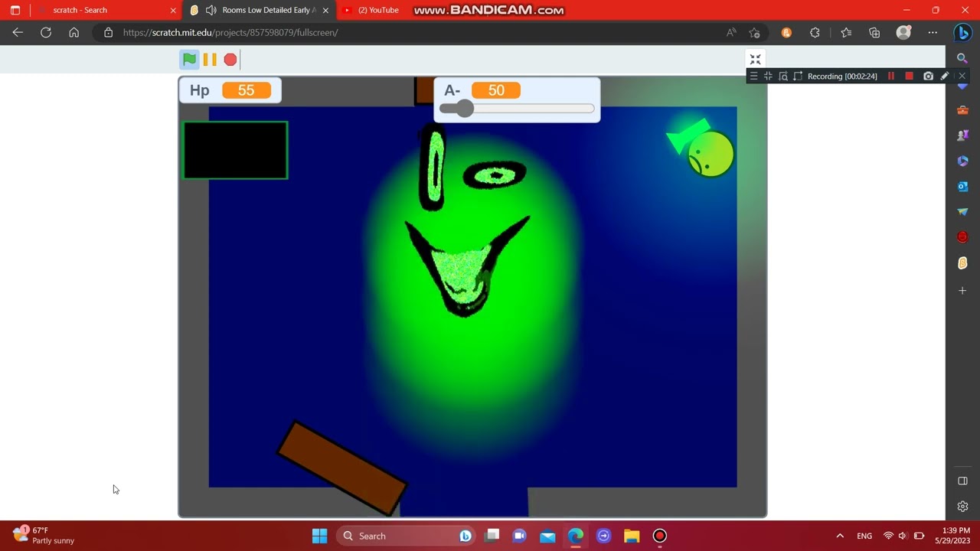Viewport: 980px width, 551px height.
Task: Click the address bar URL
Action: coord(230,32)
